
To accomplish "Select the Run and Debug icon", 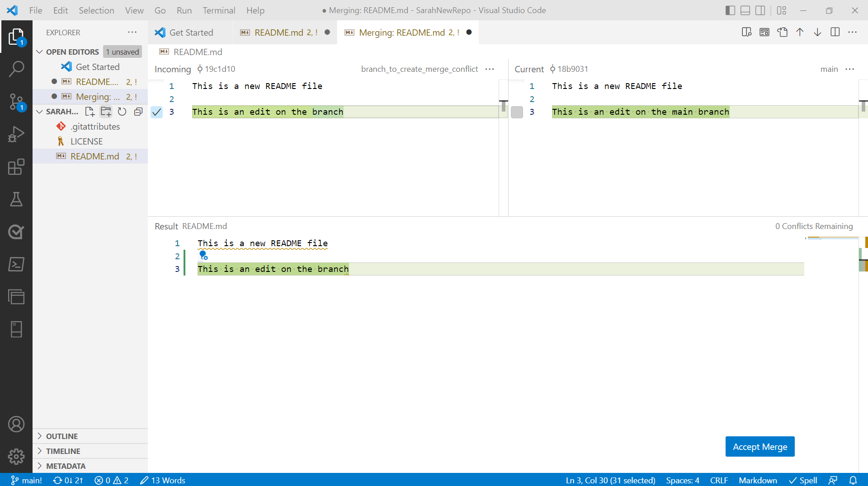I will coord(16,134).
